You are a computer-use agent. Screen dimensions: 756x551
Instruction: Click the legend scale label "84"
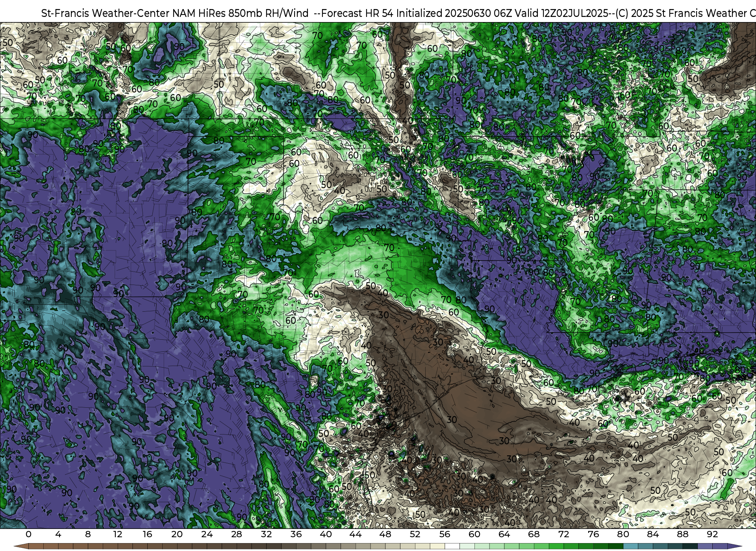pyautogui.click(x=653, y=534)
